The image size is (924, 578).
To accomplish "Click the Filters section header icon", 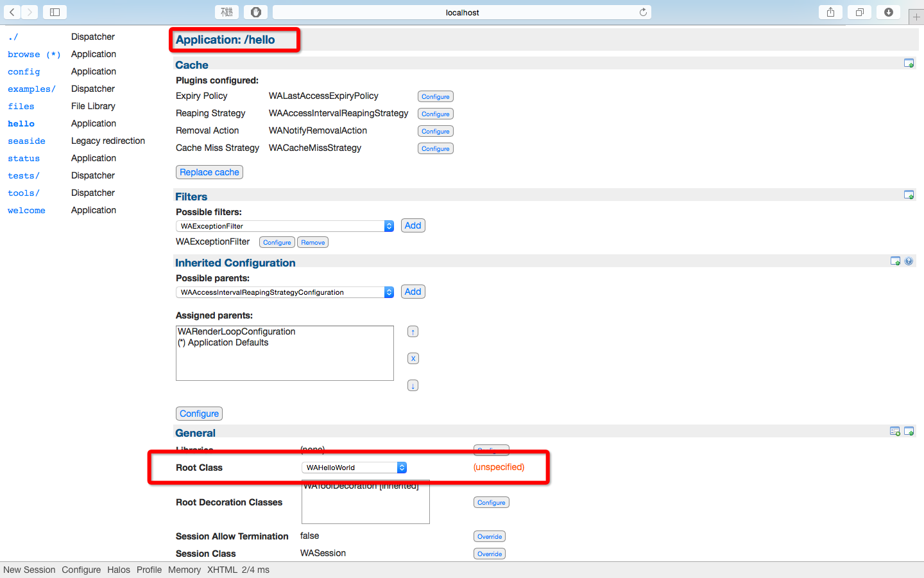I will [x=909, y=195].
